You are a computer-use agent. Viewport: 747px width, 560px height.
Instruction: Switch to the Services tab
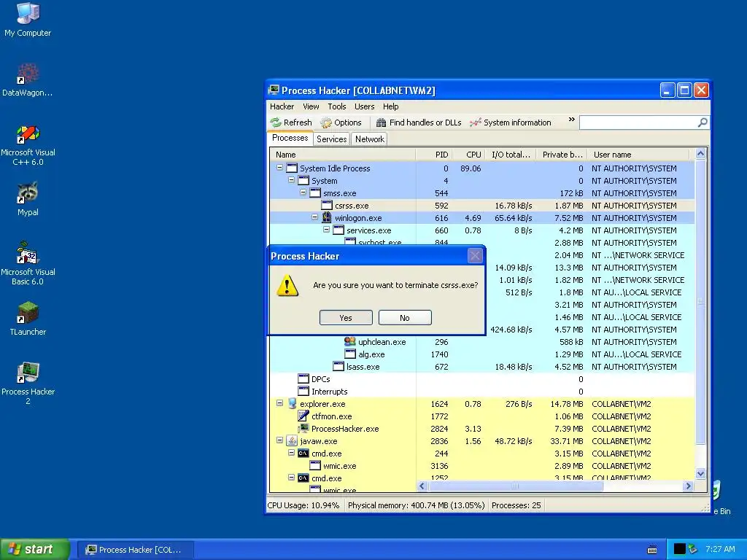pyautogui.click(x=332, y=139)
